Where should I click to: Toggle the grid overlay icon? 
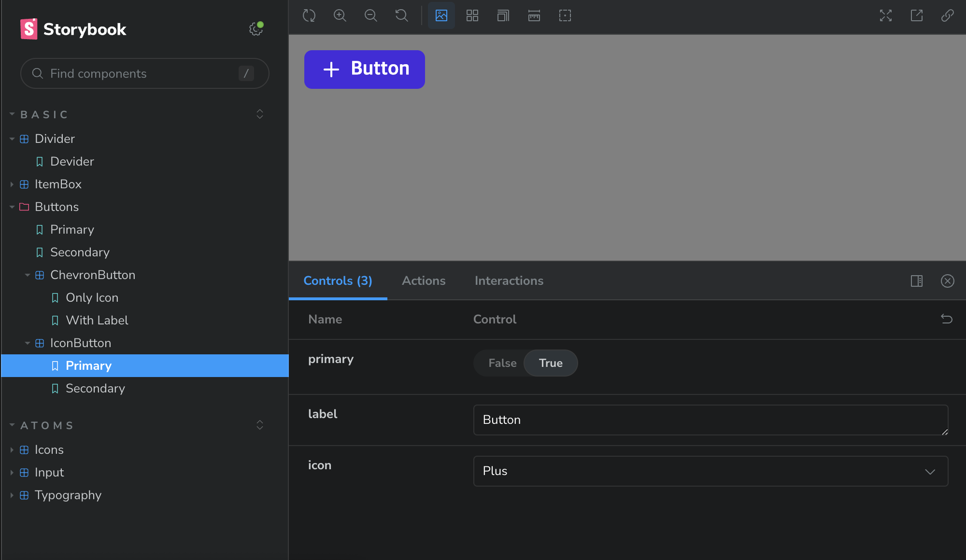[472, 15]
